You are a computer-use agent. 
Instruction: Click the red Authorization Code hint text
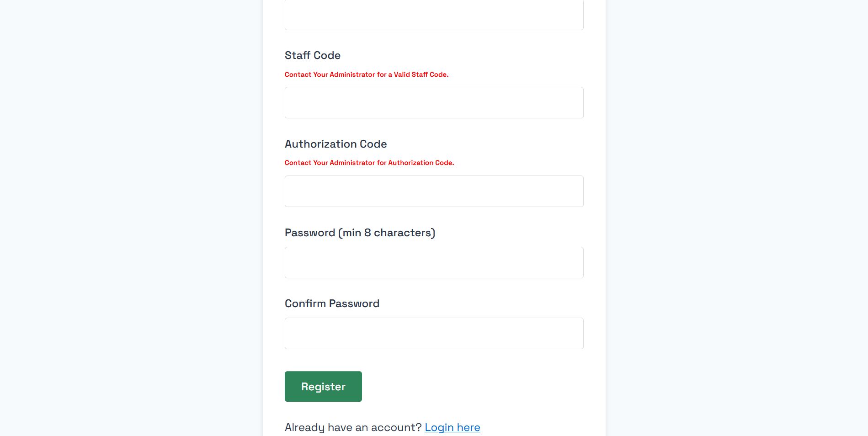pyautogui.click(x=369, y=163)
